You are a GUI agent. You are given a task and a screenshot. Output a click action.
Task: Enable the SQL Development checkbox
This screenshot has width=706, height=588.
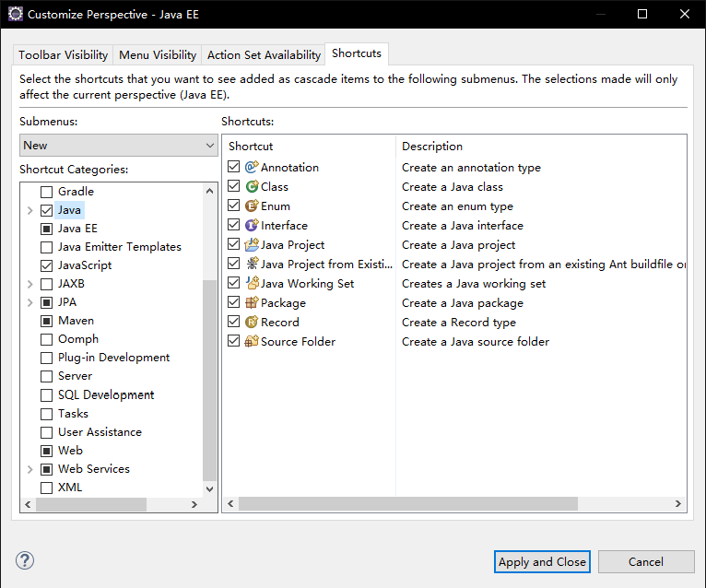46,395
